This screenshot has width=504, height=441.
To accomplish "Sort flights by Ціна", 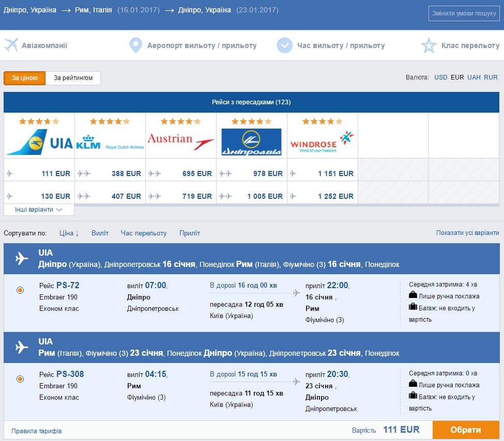I will point(69,233).
